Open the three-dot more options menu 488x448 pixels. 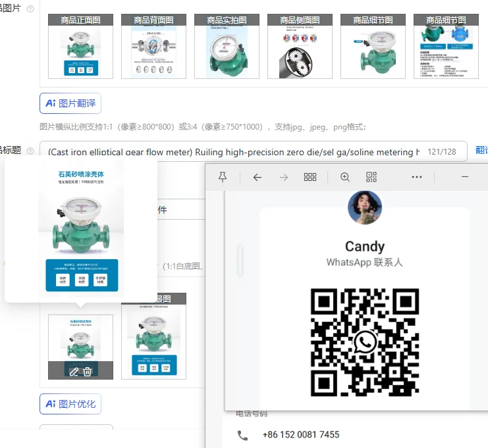(x=416, y=177)
